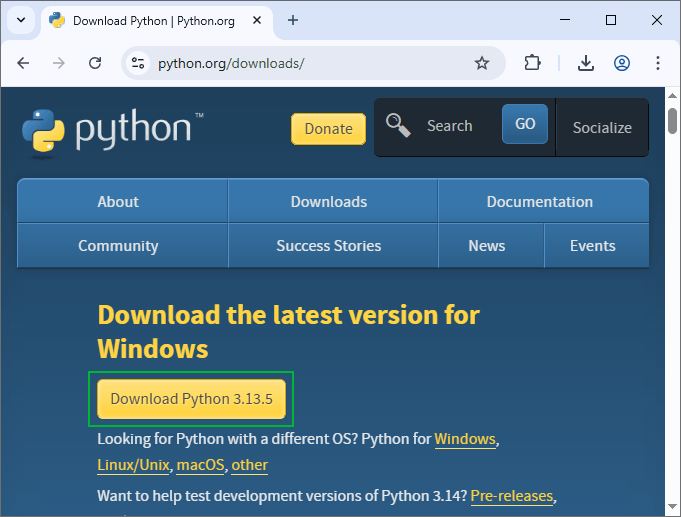Open the Success Stories navigation item

[333, 246]
